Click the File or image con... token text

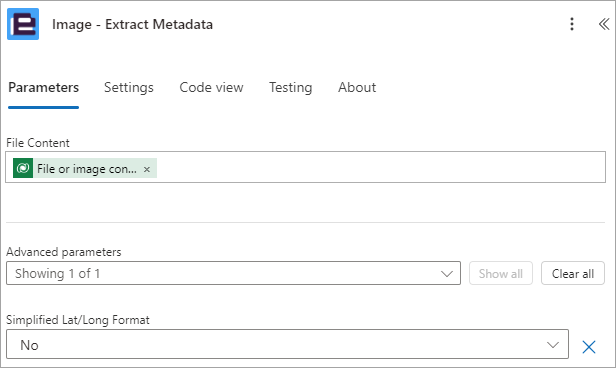[x=87, y=169]
